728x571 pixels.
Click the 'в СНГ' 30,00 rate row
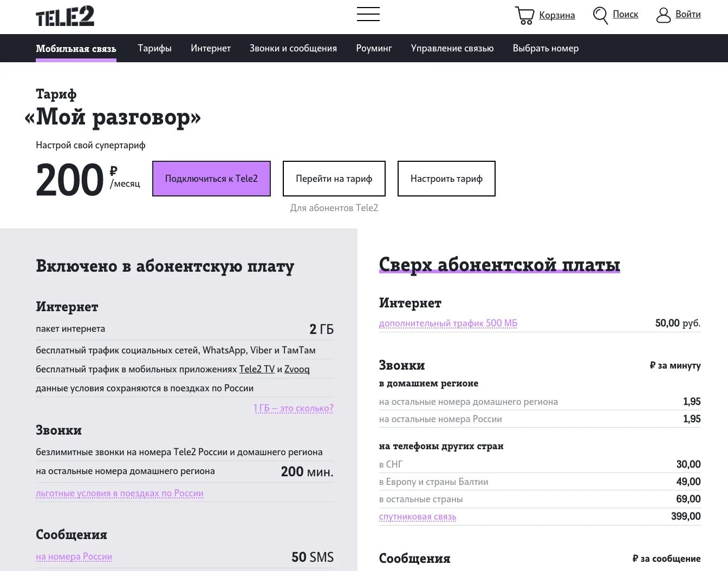(540, 464)
